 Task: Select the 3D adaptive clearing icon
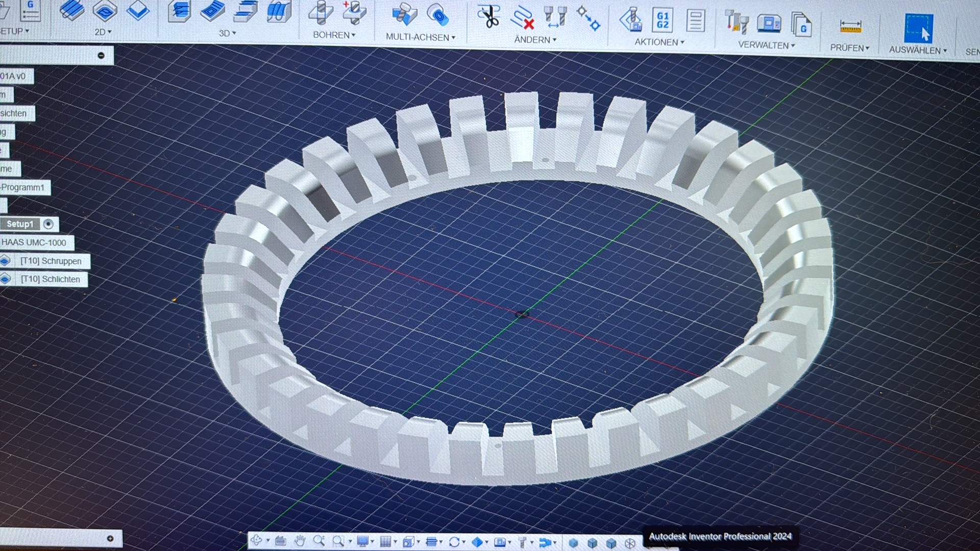tap(180, 12)
